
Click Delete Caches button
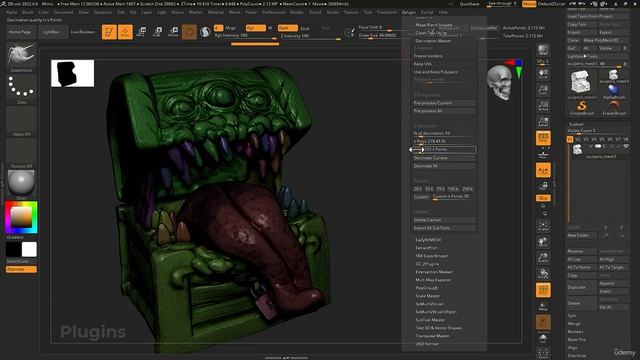point(443,220)
